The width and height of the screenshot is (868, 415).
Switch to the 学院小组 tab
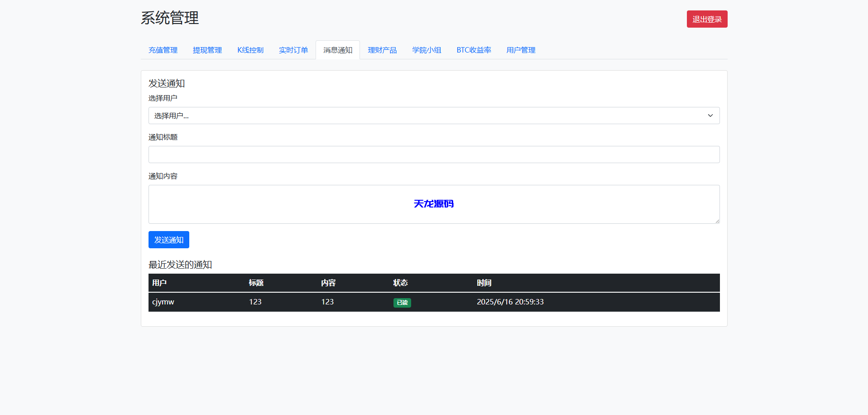pyautogui.click(x=427, y=50)
